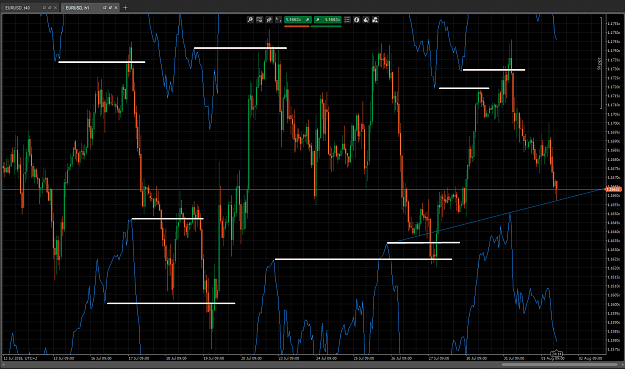Viewport: 625px width, 369px height.
Task: Detach the EURUSD, H4 tab into a window
Action: pyautogui.click(x=44, y=8)
